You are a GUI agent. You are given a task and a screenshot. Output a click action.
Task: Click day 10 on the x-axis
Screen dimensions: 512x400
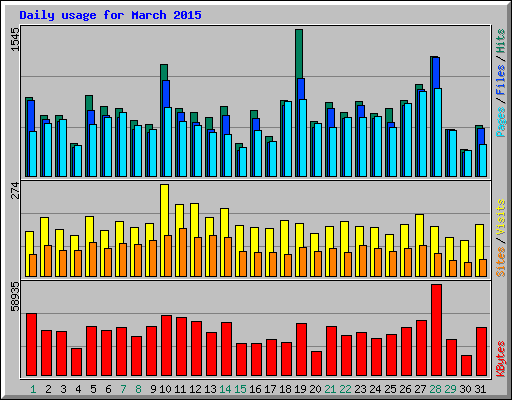[165, 389]
